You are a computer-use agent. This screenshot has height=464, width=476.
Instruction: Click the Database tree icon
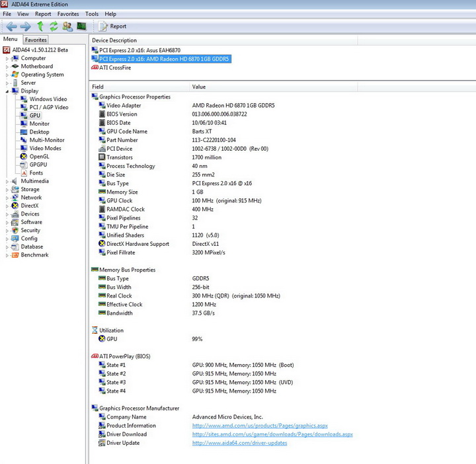coord(15,247)
